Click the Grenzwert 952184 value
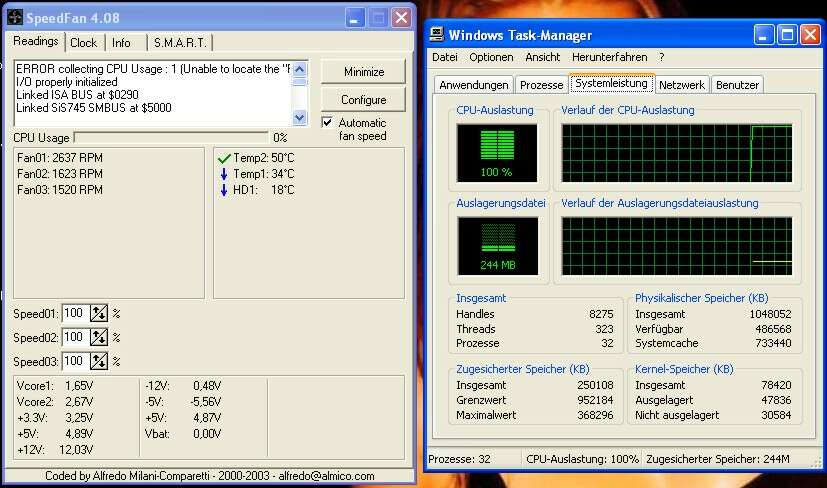 (595, 400)
